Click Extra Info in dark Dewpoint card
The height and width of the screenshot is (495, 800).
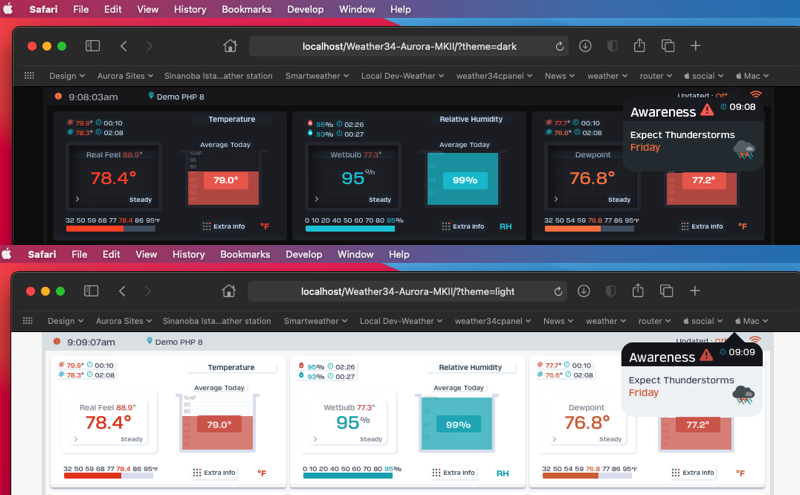tap(702, 226)
